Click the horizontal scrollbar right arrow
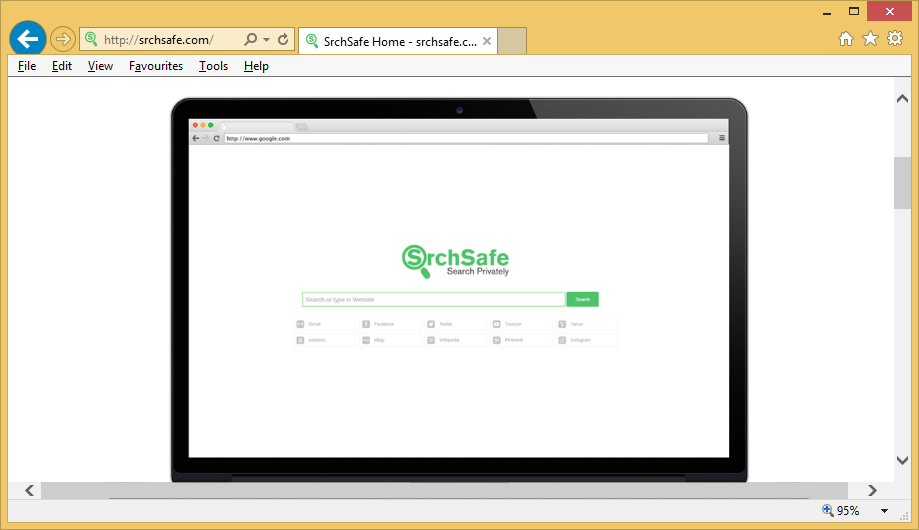 pos(872,490)
